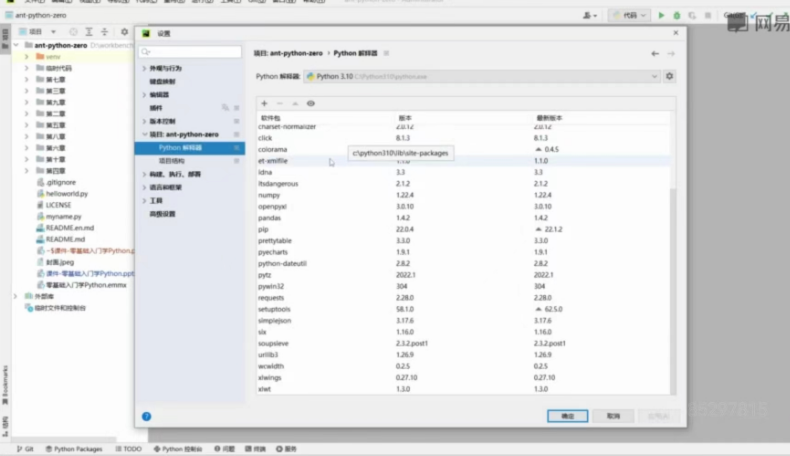Image resolution: width=790 pixels, height=456 pixels.
Task: Open the run configuration dropdown
Action: (629, 16)
